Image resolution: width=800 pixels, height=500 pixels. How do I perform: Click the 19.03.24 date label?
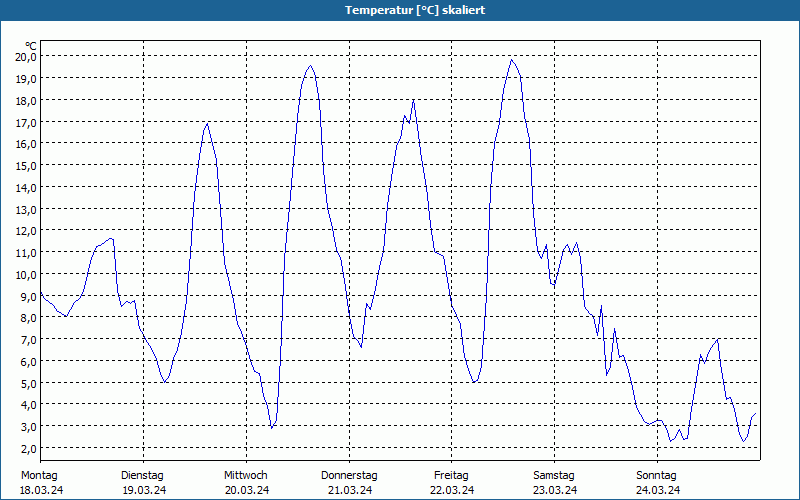tap(144, 490)
